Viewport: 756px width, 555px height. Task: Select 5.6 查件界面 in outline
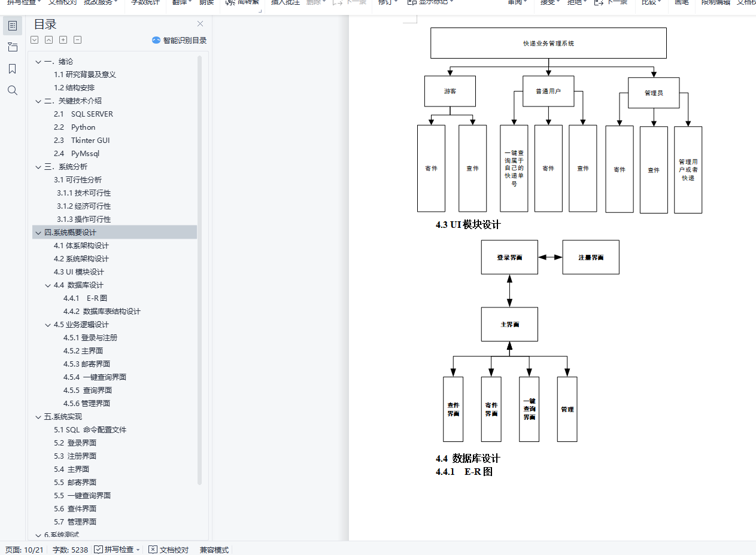click(75, 509)
